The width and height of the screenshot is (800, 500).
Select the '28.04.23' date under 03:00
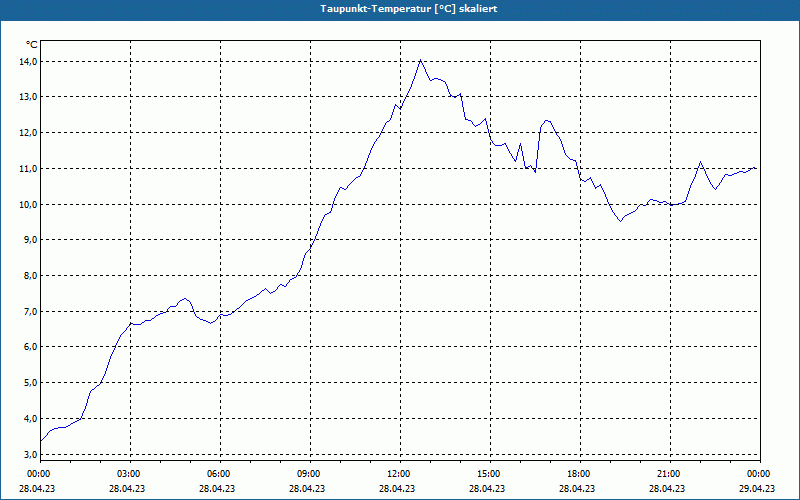click(x=127, y=488)
